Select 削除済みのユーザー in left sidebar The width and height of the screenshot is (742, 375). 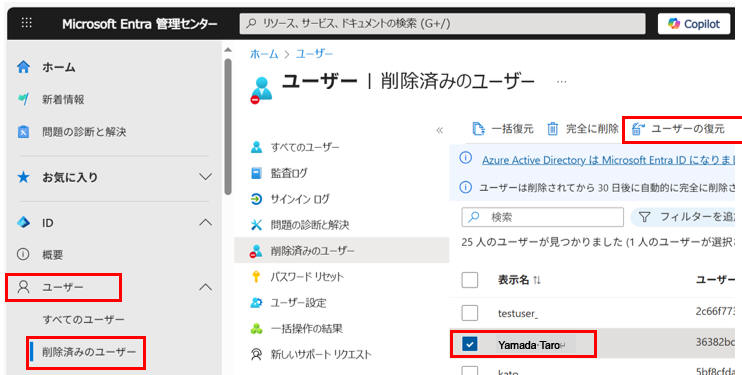point(88,352)
